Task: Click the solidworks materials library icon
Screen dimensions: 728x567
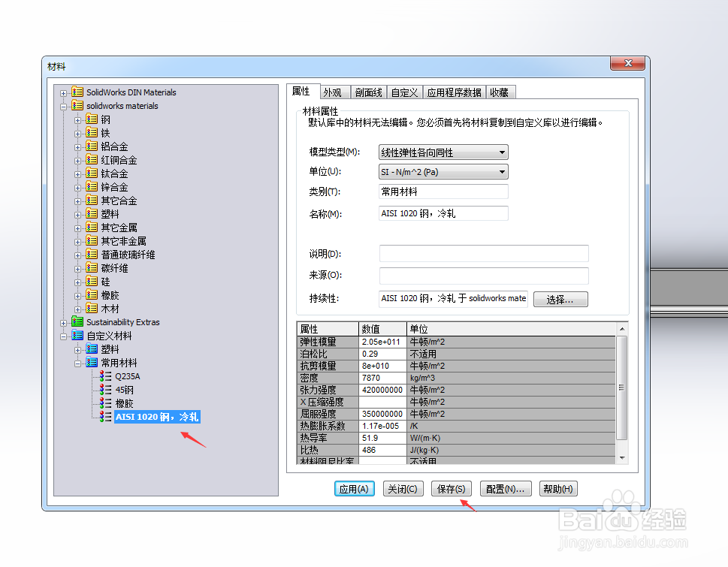Action: (x=77, y=105)
